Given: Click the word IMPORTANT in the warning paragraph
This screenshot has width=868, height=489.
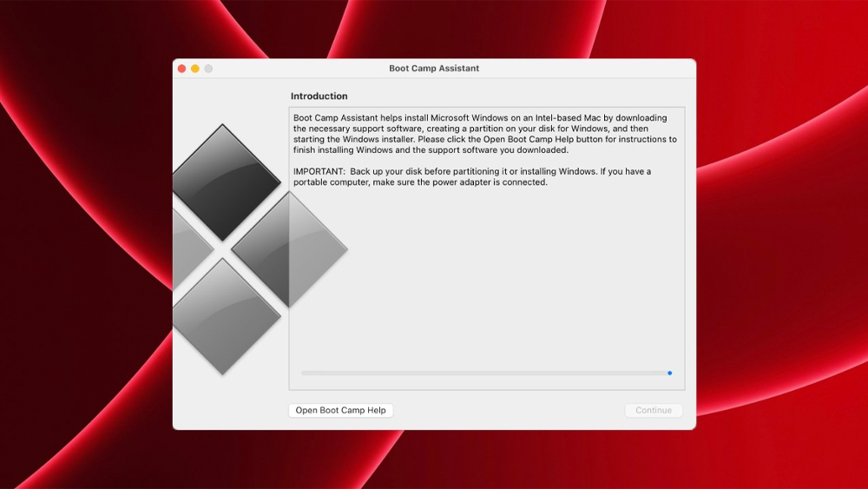Looking at the screenshot, I should pyautogui.click(x=318, y=172).
